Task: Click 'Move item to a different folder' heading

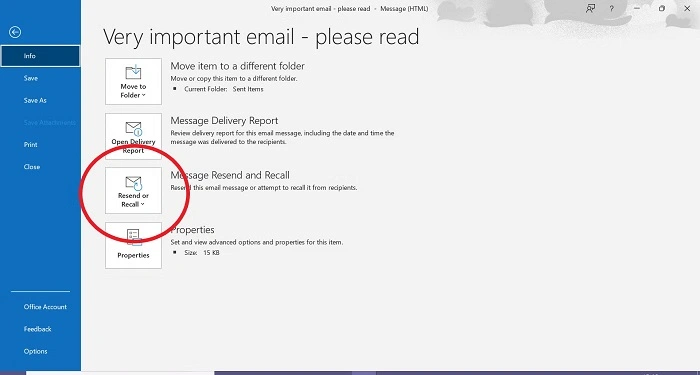Action: pos(238,66)
